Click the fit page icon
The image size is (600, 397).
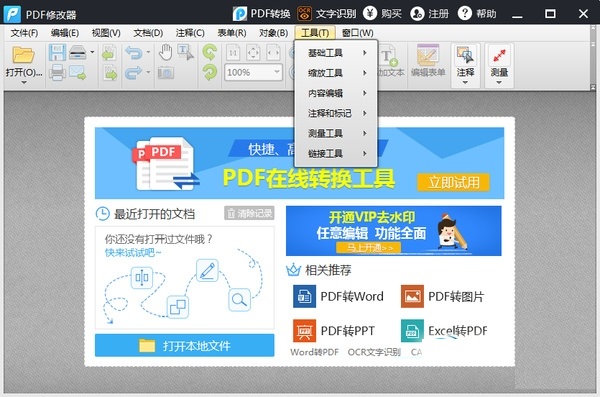click(253, 53)
